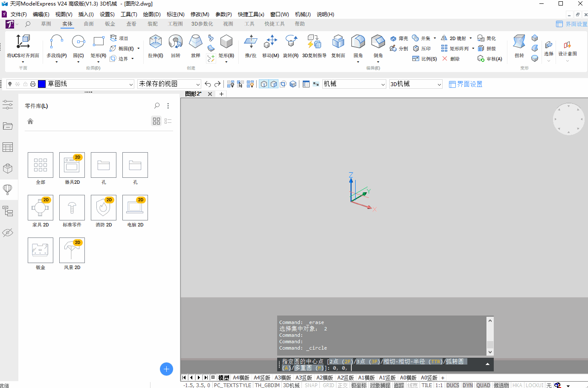Select the Extrude (拉伸) tool

156,46
